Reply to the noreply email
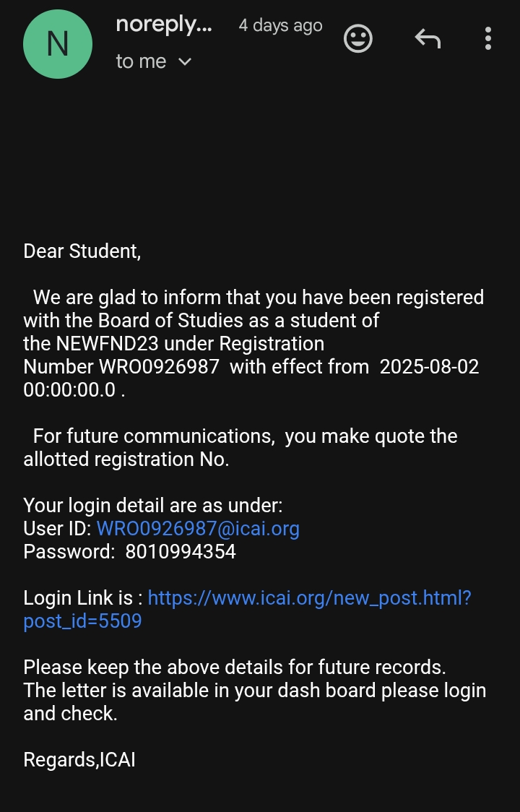 click(x=428, y=38)
